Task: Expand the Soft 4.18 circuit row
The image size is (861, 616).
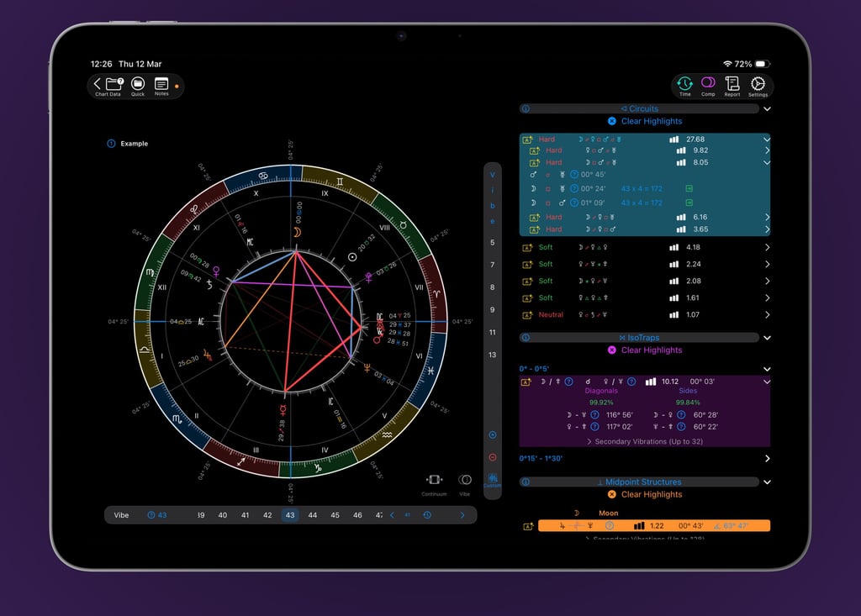Action: click(x=767, y=248)
